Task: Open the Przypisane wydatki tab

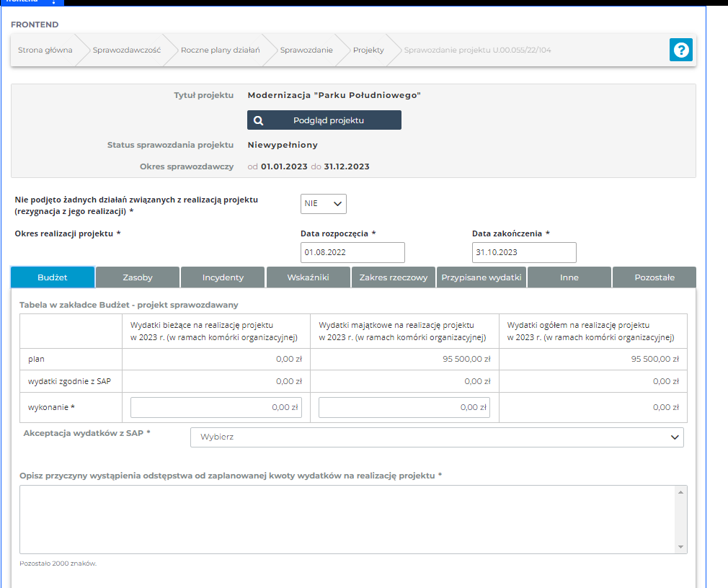Action: click(x=481, y=277)
